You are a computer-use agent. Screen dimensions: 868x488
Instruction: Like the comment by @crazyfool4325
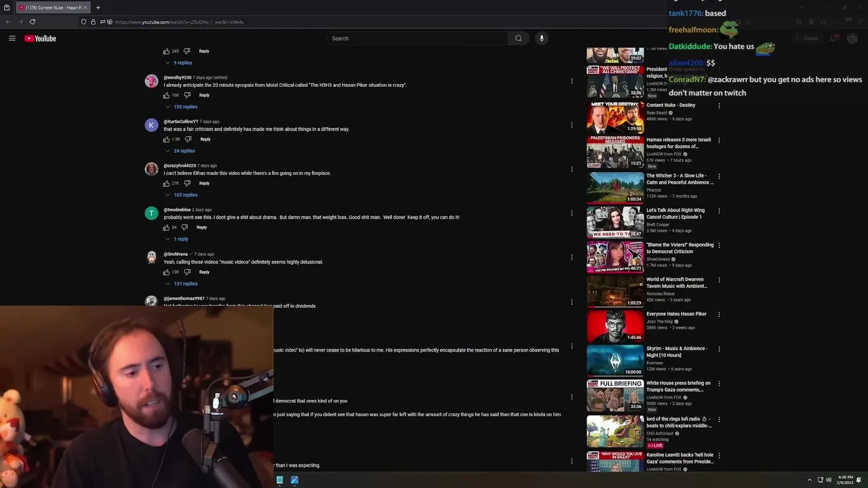166,184
